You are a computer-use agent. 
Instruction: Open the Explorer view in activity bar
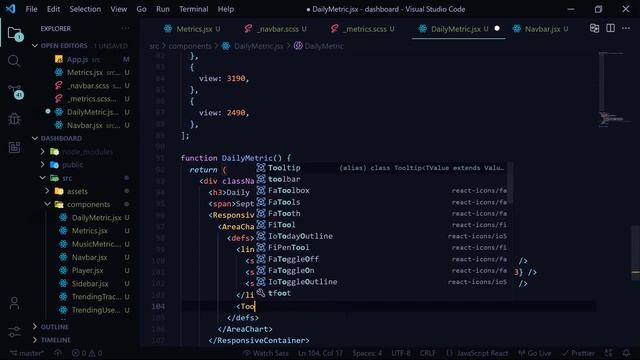click(x=14, y=33)
